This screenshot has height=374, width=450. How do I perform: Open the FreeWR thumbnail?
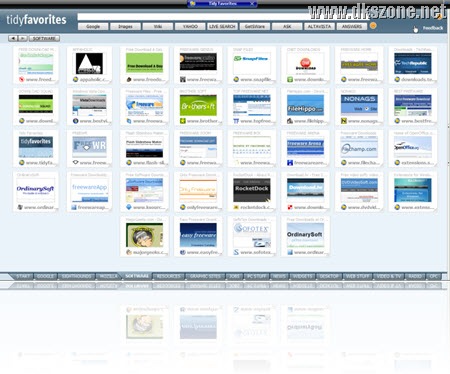pos(89,147)
